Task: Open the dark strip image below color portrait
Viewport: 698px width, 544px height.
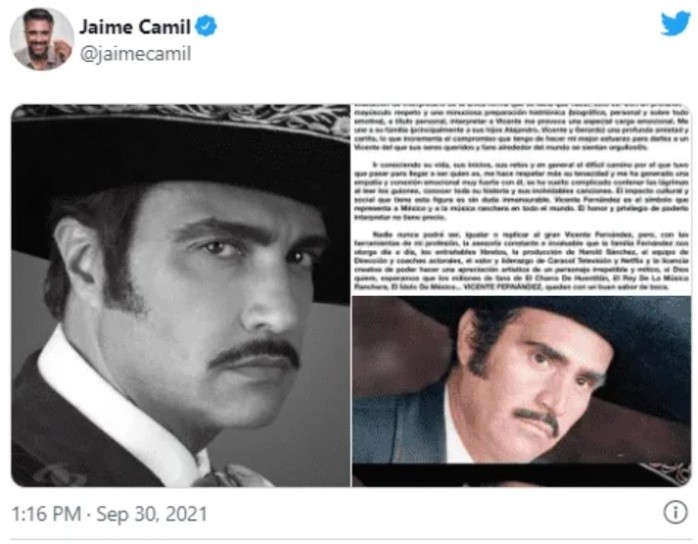Action: click(522, 475)
